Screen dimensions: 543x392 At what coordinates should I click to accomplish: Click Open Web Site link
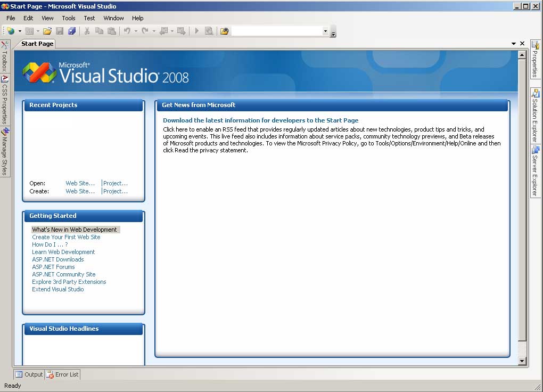click(x=80, y=183)
